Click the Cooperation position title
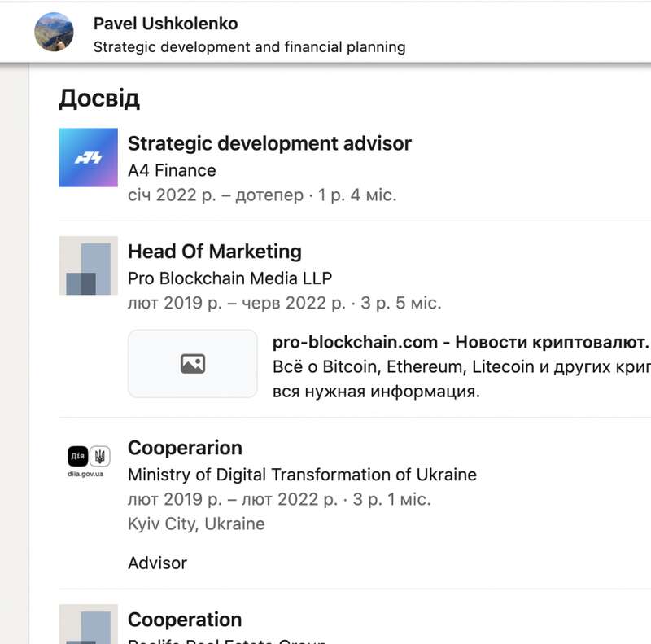651x644 pixels. pos(185,620)
